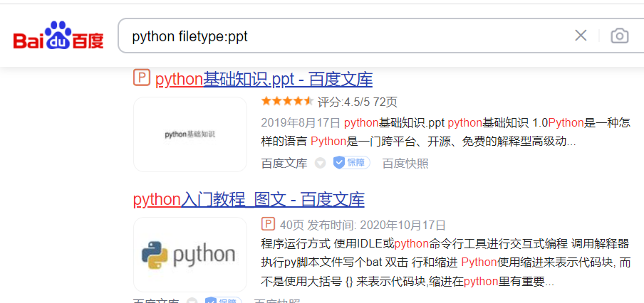This screenshot has width=644, height=303.
Task: Open 百度快照 for first result
Action: [x=405, y=164]
